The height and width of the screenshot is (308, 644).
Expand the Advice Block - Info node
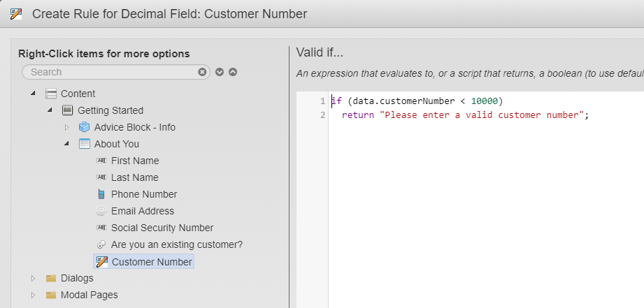pyautogui.click(x=67, y=128)
